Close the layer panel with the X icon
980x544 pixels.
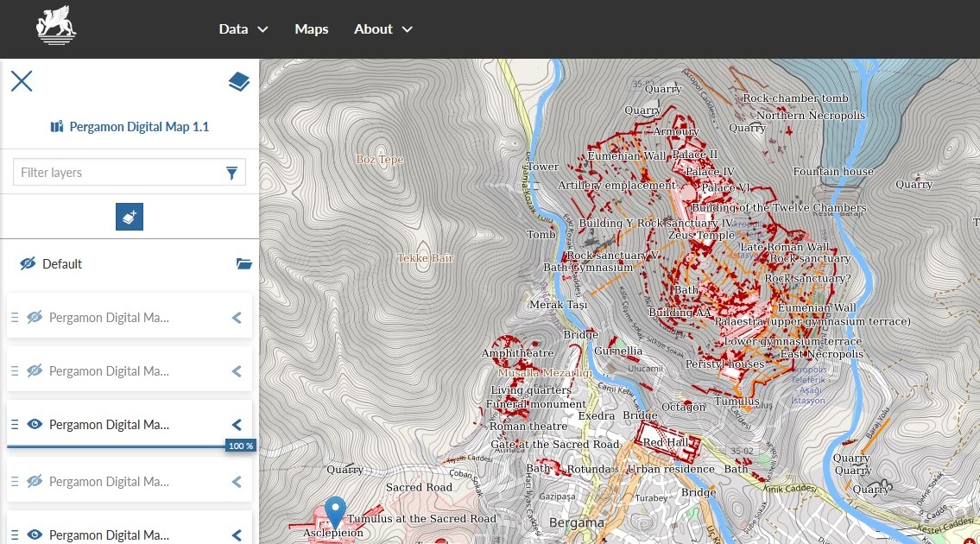(x=21, y=80)
